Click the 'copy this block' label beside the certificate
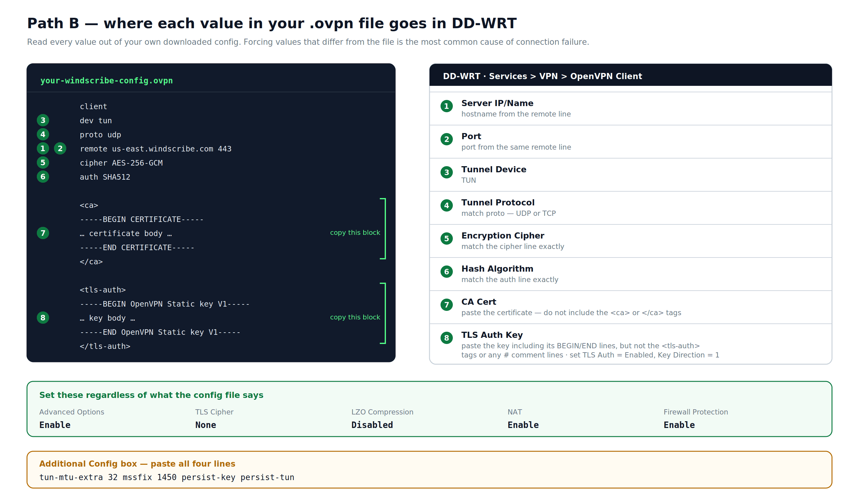This screenshot has width=859, height=504. point(355,233)
